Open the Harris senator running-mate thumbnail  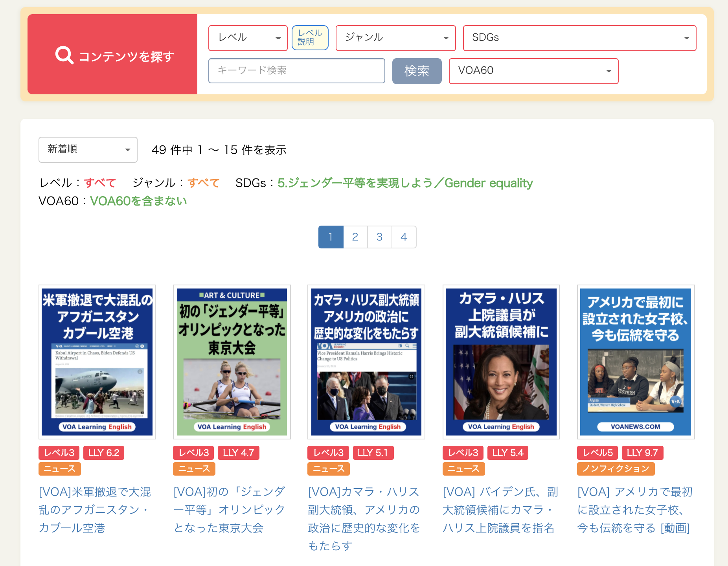tap(501, 362)
